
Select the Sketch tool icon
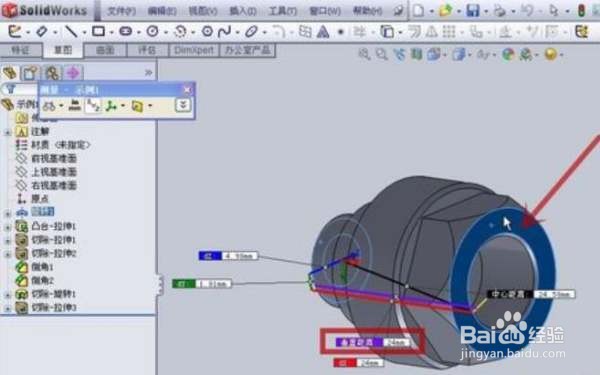point(15,31)
